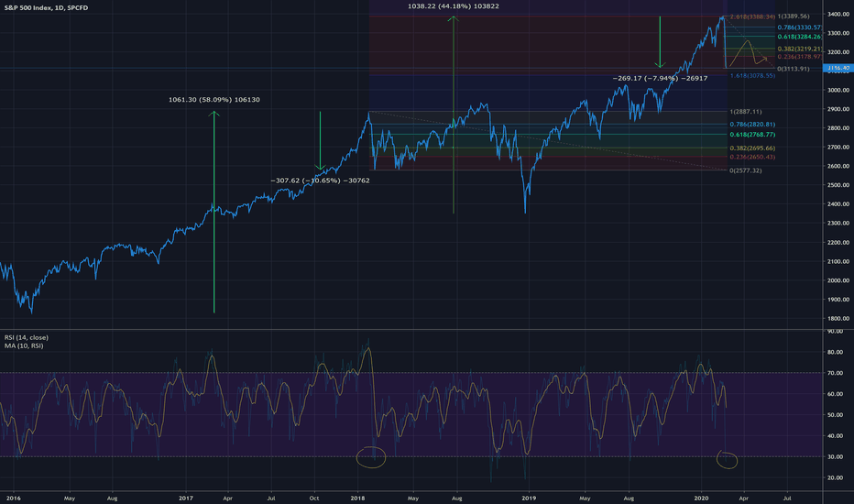Select Fibonacci level label 0.382(2695.66)
This screenshot has height=504, width=854.
tap(752, 148)
